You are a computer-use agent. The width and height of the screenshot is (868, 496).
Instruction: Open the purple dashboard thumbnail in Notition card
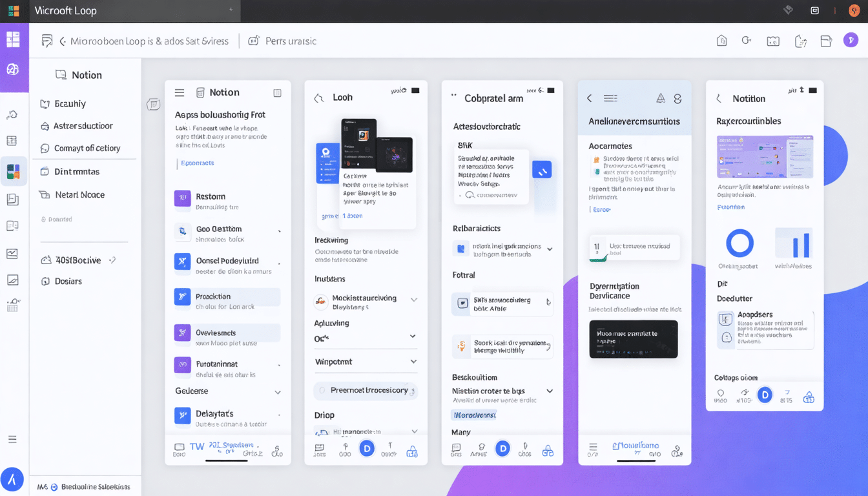pos(765,157)
